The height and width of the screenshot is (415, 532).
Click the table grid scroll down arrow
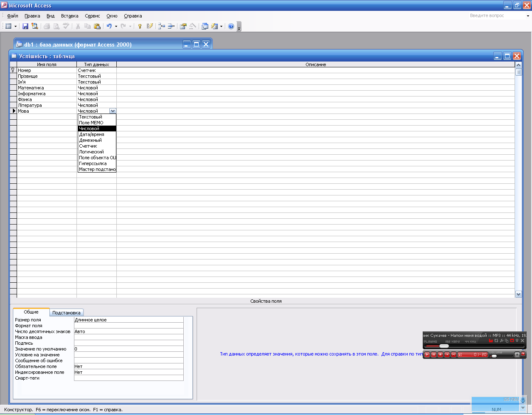point(518,294)
